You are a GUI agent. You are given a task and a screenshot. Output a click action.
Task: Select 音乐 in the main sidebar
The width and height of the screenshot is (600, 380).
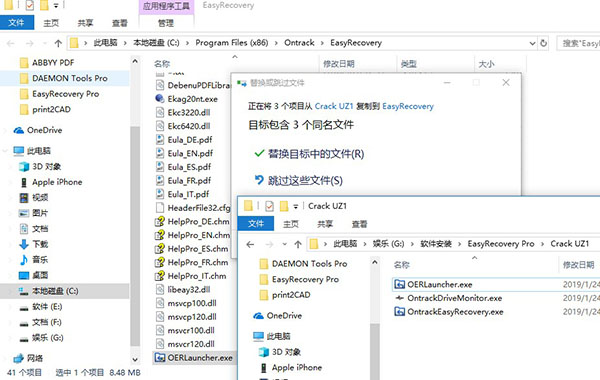click(x=40, y=260)
